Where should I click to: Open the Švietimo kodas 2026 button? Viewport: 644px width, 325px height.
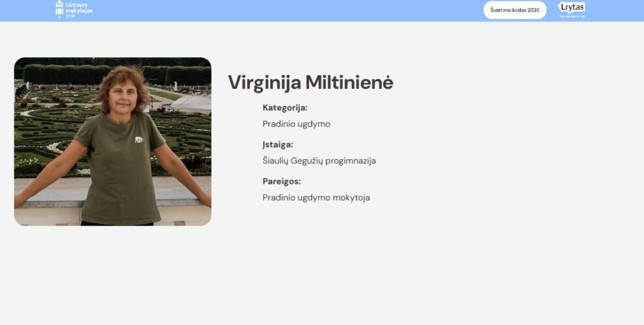(515, 10)
